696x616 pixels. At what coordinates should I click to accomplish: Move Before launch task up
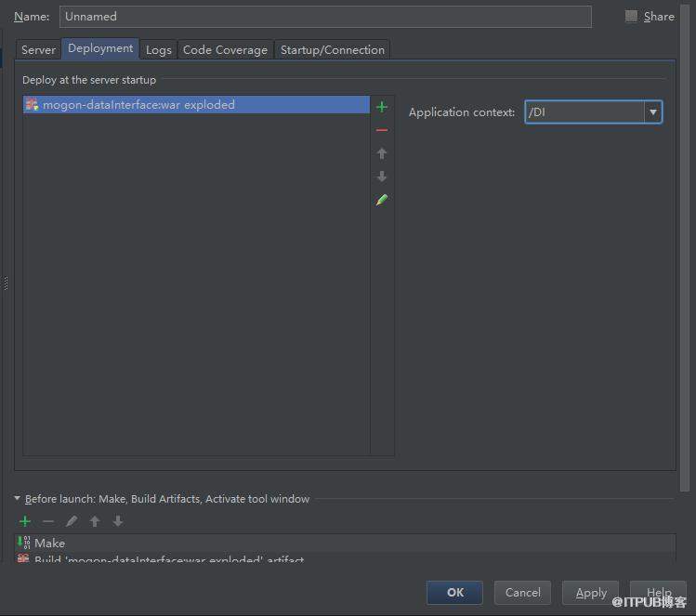coord(95,521)
